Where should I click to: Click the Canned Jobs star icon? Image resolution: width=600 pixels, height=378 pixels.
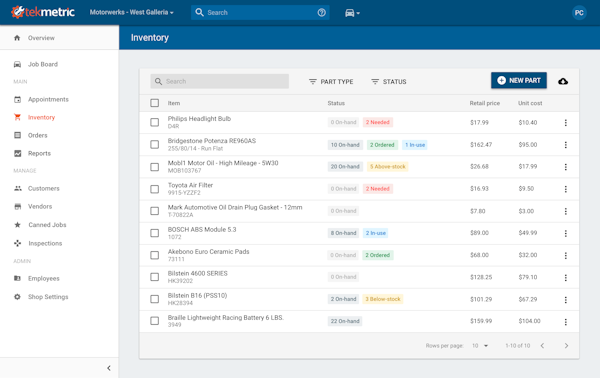tap(18, 225)
